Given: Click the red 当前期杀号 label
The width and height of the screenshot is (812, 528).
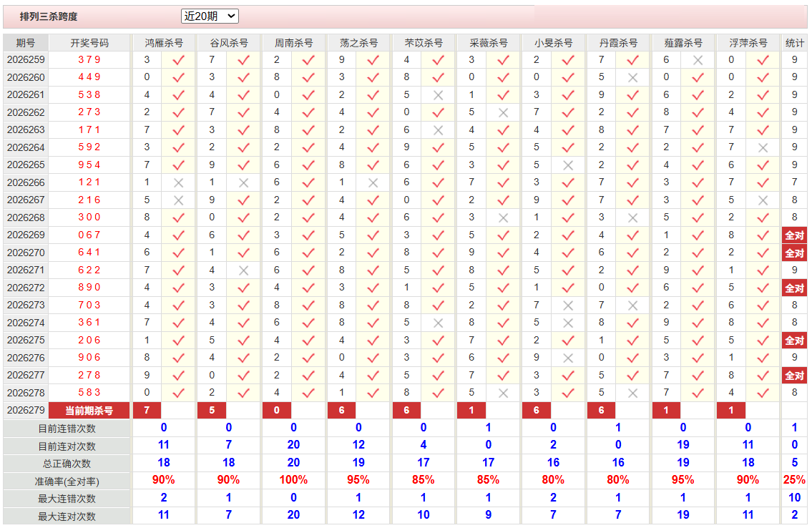Looking at the screenshot, I should (89, 411).
